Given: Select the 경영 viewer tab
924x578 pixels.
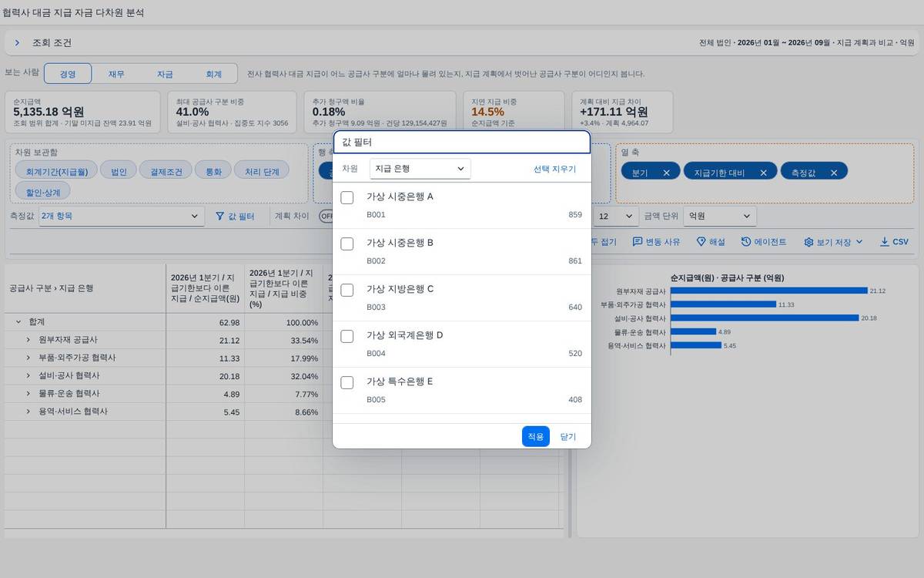Looking at the screenshot, I should point(68,74).
